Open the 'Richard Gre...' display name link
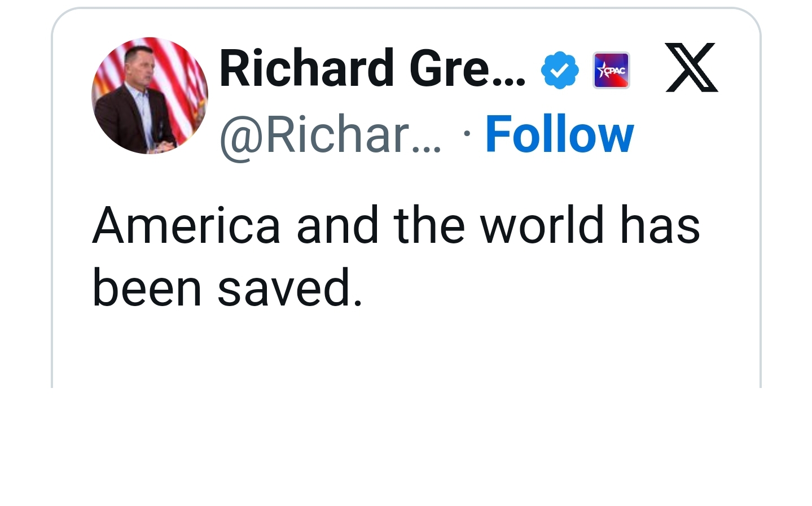This screenshot has height=506, width=812. pos(372,68)
